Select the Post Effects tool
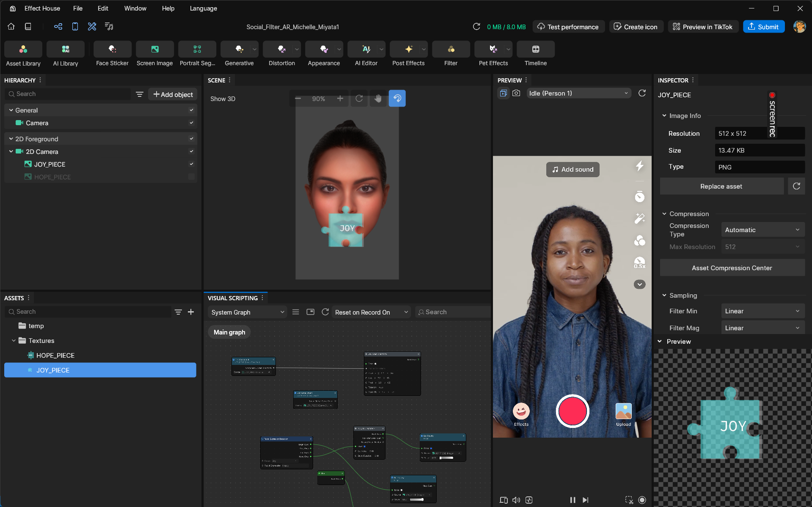The width and height of the screenshot is (812, 507). click(408, 49)
